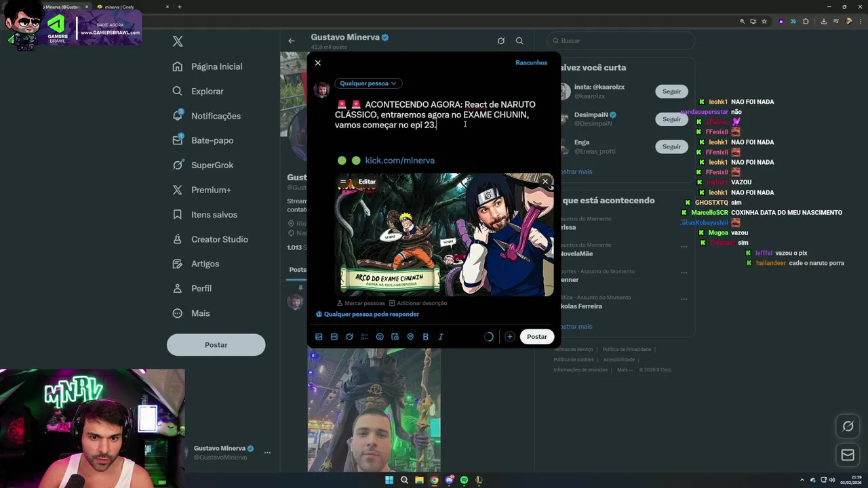This screenshot has height=488, width=868.
Task: Open SuperGrok in the sidebar
Action: coord(203,165)
